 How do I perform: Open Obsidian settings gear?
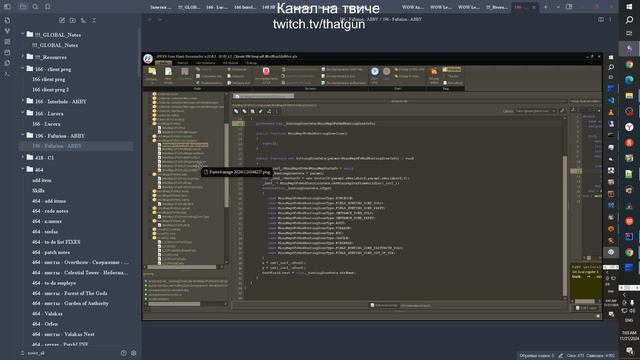point(133,353)
